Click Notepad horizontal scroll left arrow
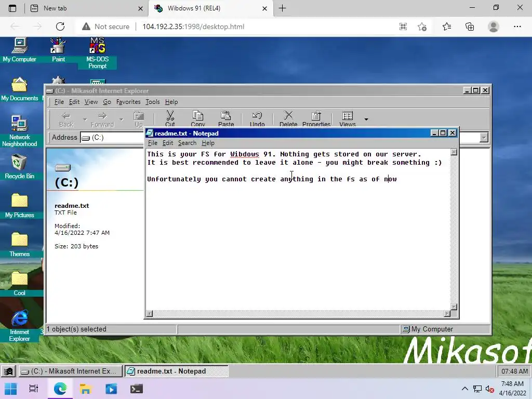 coord(149,313)
